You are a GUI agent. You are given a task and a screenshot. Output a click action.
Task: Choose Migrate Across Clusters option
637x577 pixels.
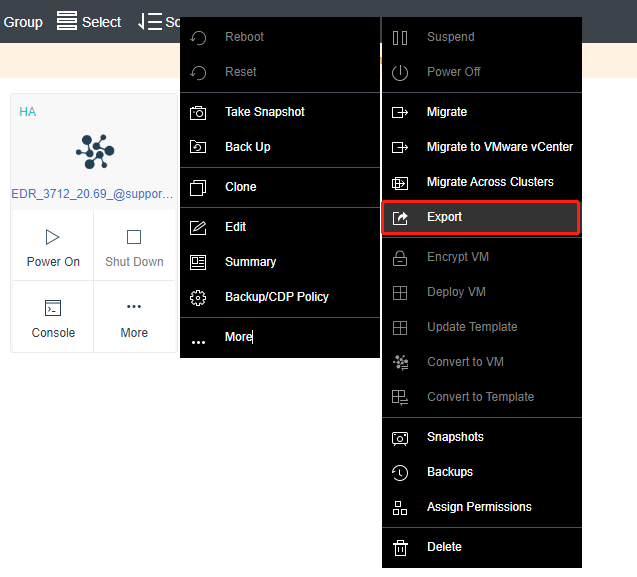click(x=490, y=182)
